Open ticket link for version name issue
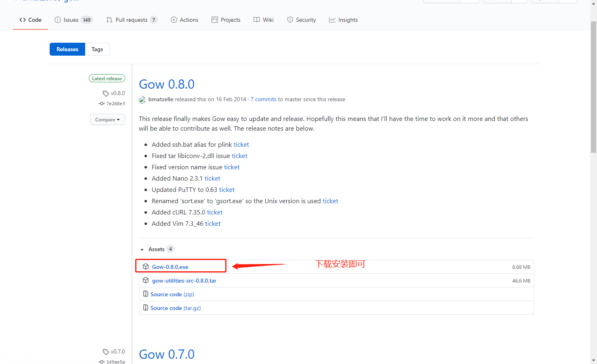Image resolution: width=597 pixels, height=364 pixels. (232, 167)
